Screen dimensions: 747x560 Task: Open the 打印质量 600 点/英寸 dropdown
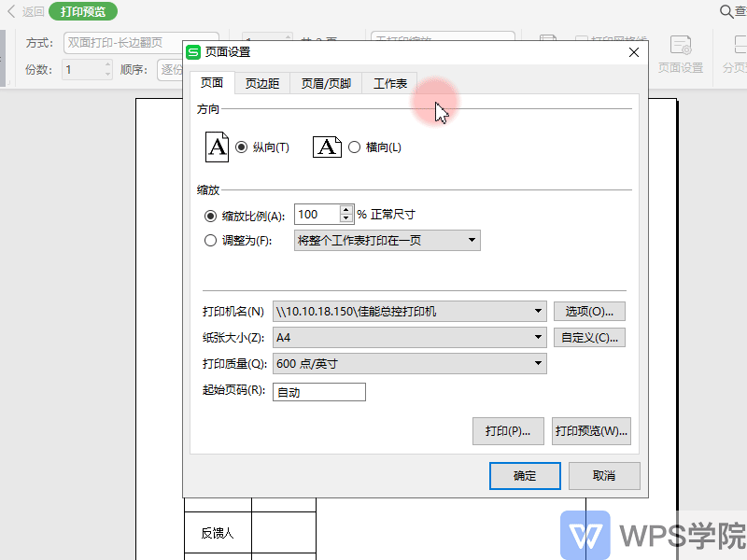[409, 364]
